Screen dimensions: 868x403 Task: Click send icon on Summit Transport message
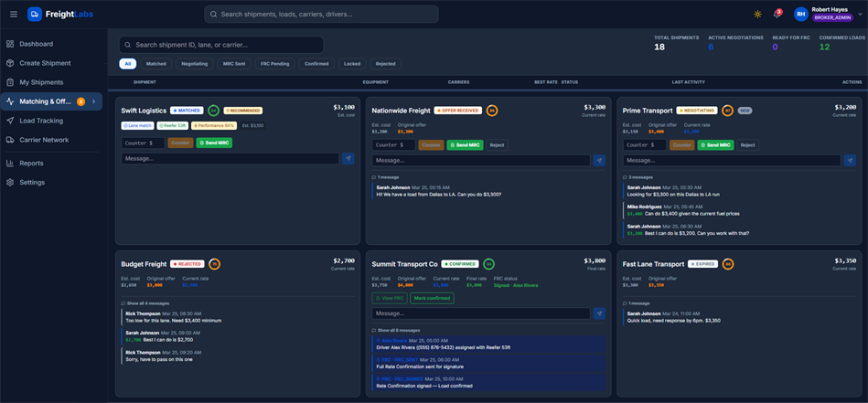pos(599,313)
